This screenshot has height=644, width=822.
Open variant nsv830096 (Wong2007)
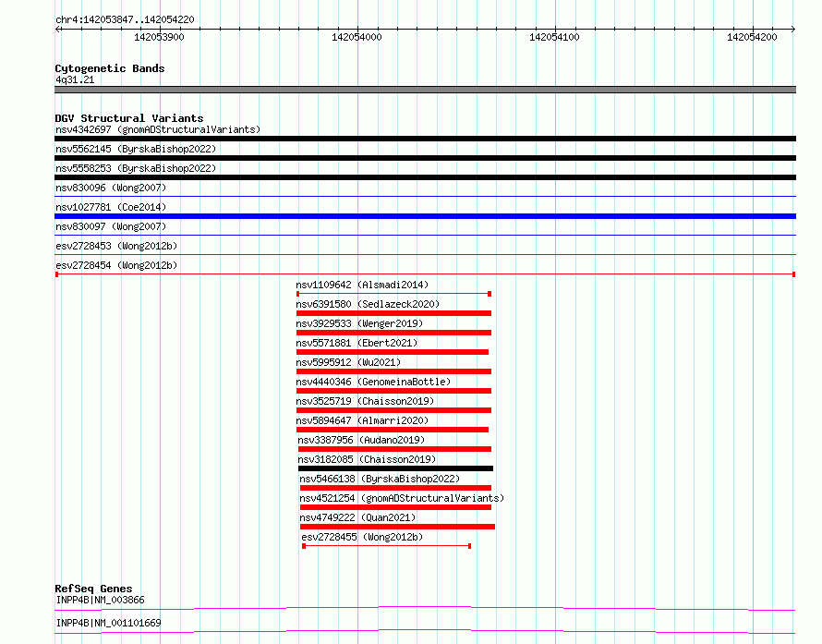pyautogui.click(x=111, y=188)
